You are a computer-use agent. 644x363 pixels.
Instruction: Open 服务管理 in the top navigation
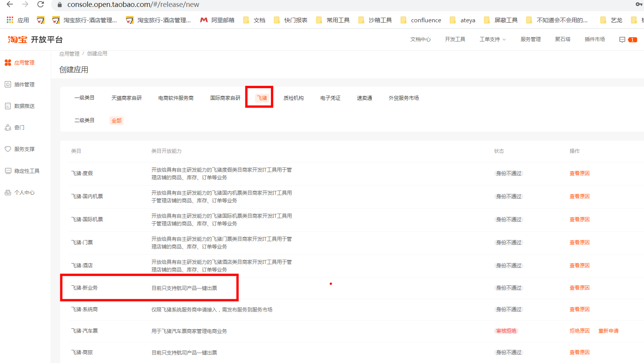click(531, 39)
